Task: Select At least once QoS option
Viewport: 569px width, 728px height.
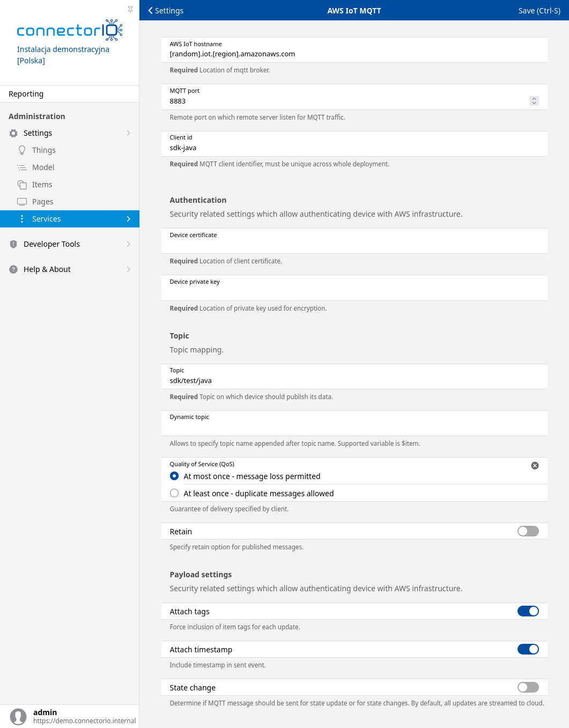Action: point(174,493)
